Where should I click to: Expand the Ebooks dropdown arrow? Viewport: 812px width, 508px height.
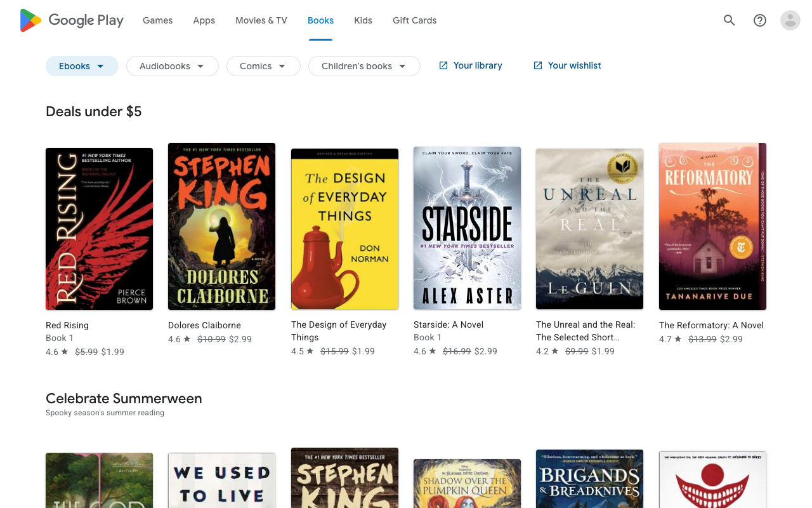(x=100, y=66)
